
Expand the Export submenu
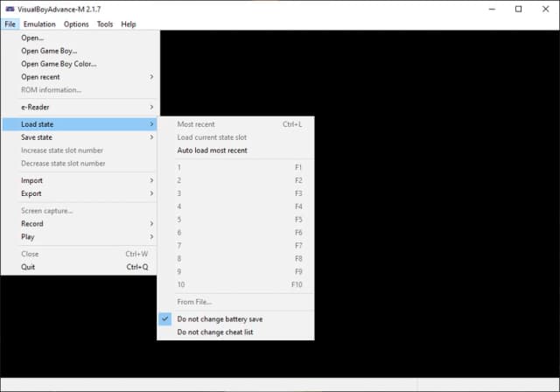[80, 193]
